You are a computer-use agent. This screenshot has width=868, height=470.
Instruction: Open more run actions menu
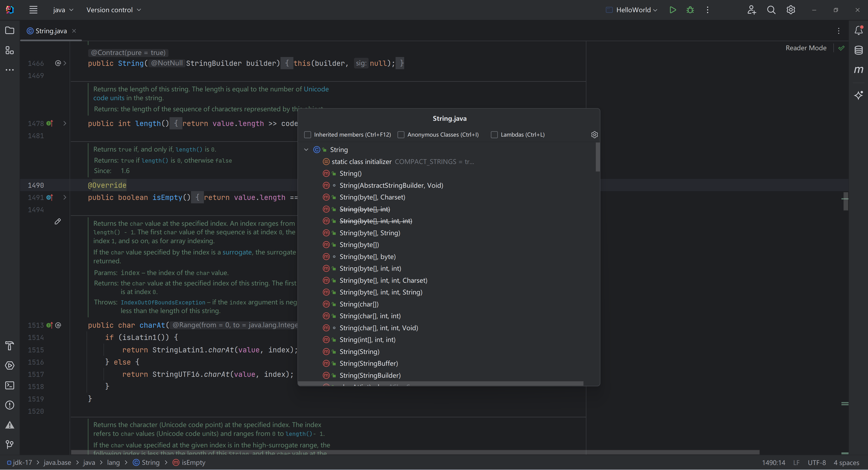708,10
